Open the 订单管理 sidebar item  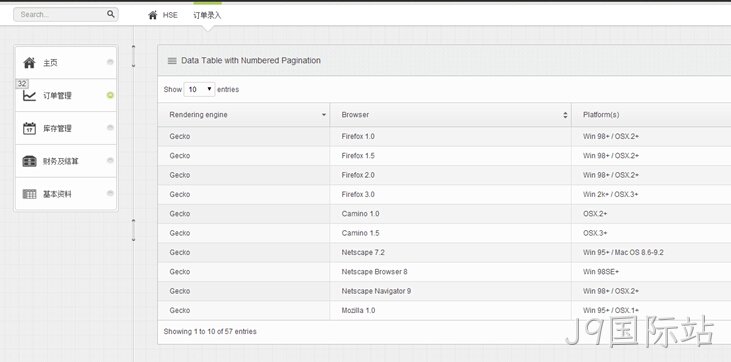pyautogui.click(x=66, y=95)
